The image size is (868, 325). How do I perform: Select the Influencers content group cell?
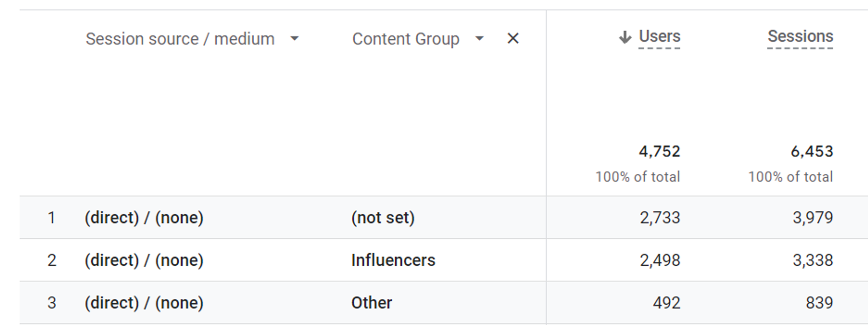click(x=393, y=260)
